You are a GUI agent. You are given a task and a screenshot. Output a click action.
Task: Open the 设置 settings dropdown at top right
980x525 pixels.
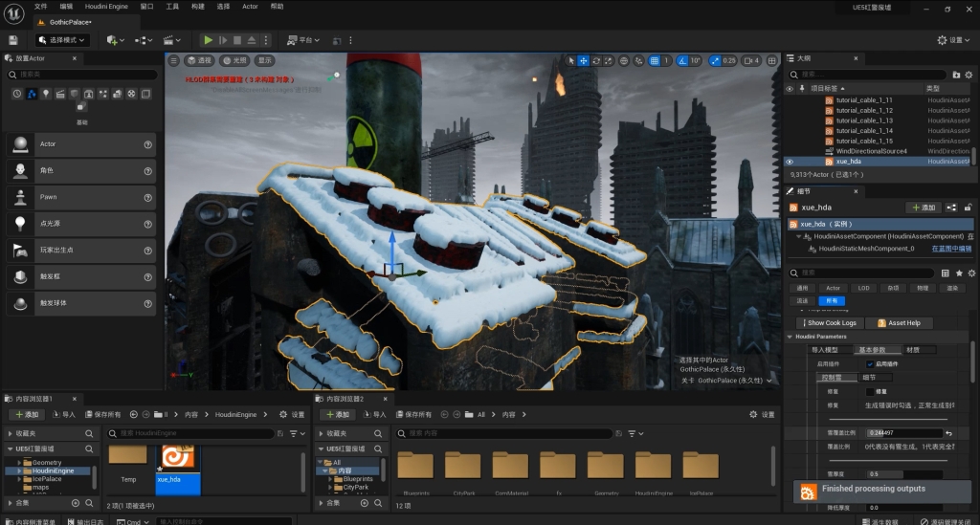954,40
